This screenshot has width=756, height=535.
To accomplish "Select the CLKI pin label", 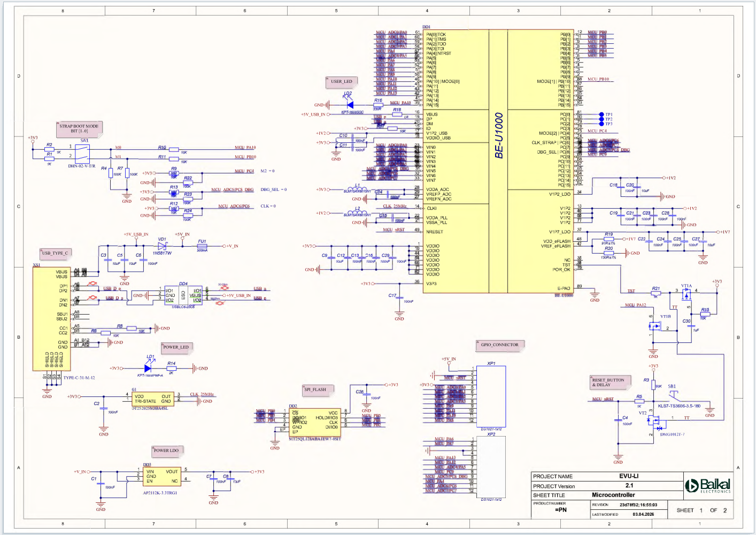I will click(x=431, y=209).
